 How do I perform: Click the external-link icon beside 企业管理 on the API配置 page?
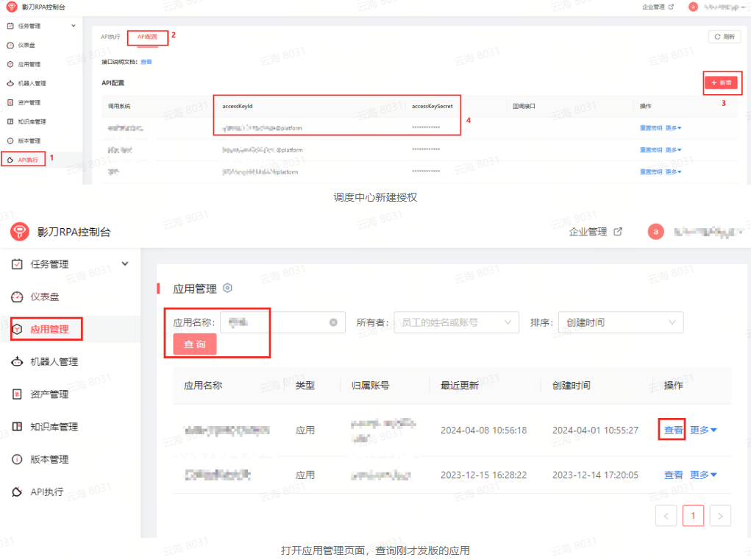(671, 7)
